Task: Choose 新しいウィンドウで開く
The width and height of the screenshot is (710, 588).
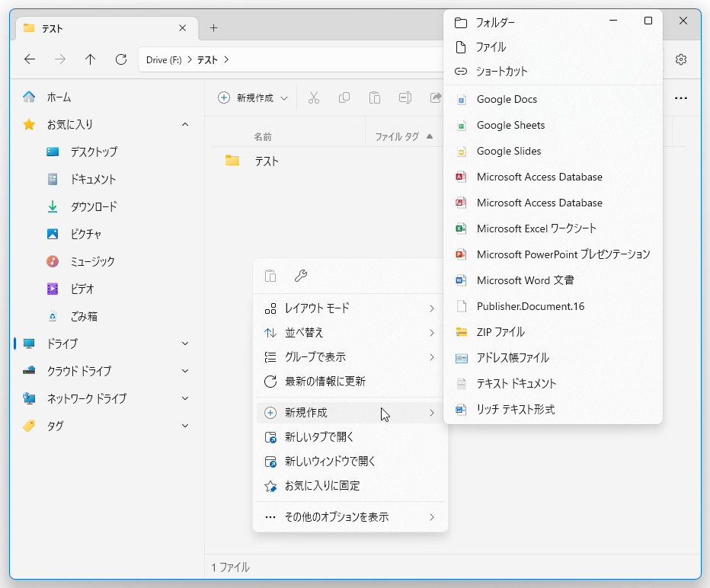Action: pos(350,462)
